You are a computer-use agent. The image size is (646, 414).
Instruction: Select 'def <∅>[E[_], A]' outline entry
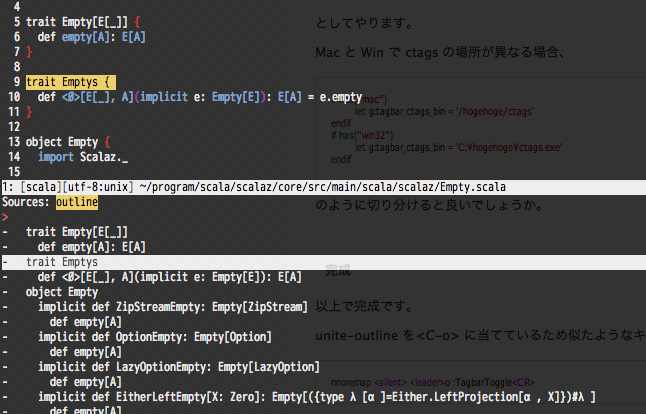pyautogui.click(x=170, y=277)
